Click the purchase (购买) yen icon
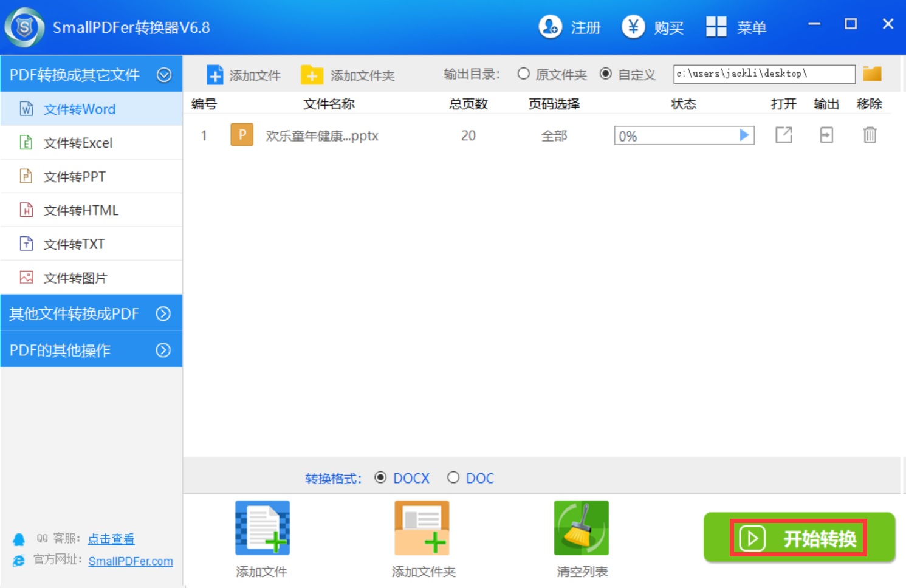 (633, 27)
